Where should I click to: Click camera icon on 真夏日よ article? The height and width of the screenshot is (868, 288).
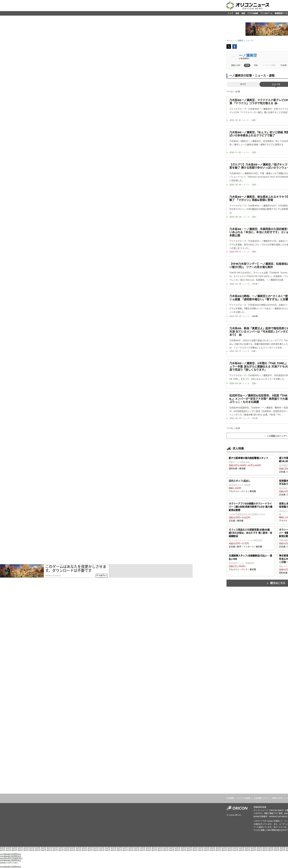click(240, 335)
